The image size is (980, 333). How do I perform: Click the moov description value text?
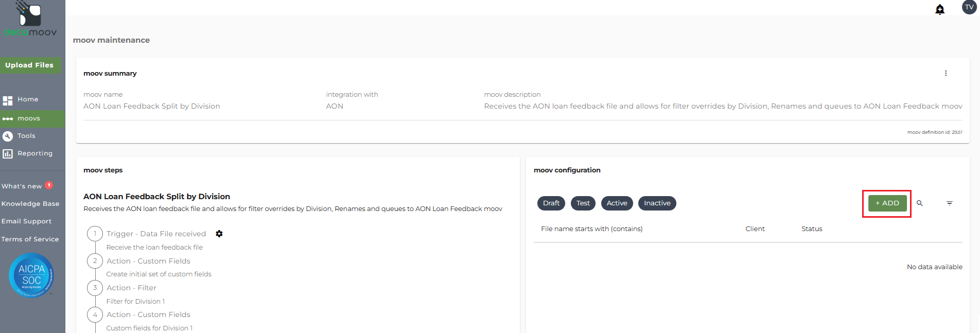click(x=723, y=106)
